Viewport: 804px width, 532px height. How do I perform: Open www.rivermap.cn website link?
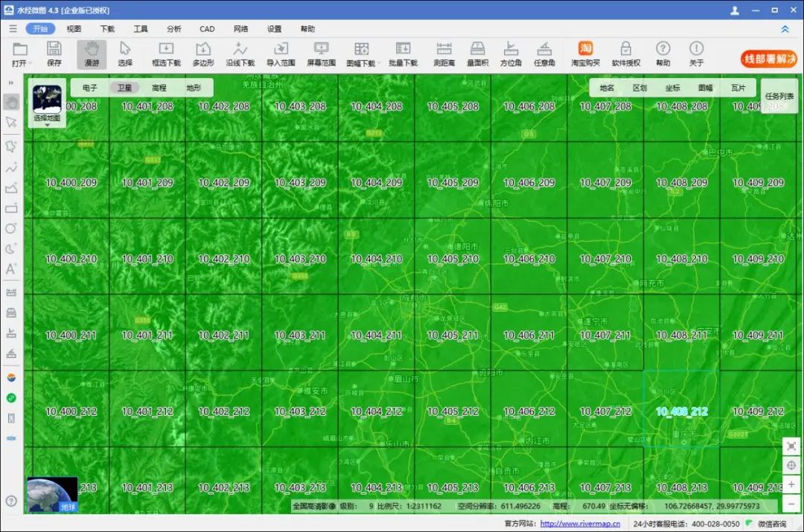580,524
